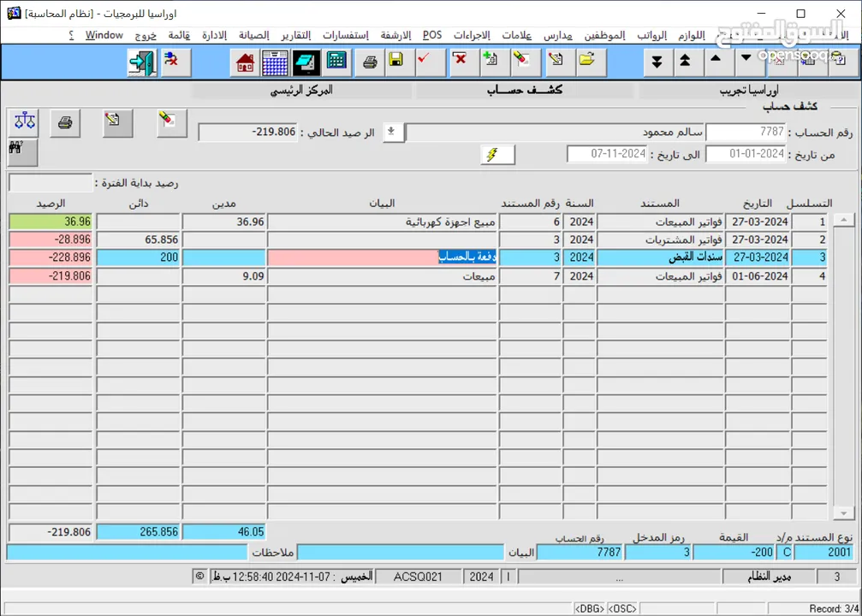Click the bottom البيان description field

[x=401, y=552]
